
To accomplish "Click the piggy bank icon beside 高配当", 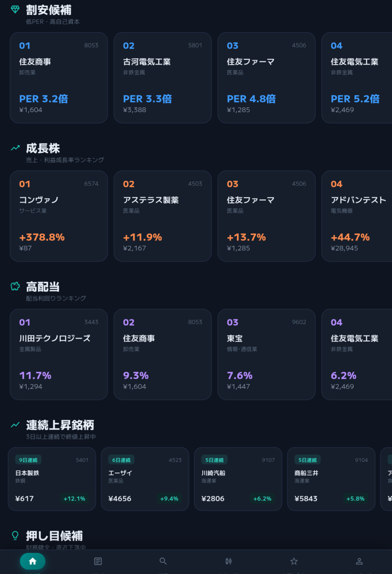I will pyautogui.click(x=15, y=286).
